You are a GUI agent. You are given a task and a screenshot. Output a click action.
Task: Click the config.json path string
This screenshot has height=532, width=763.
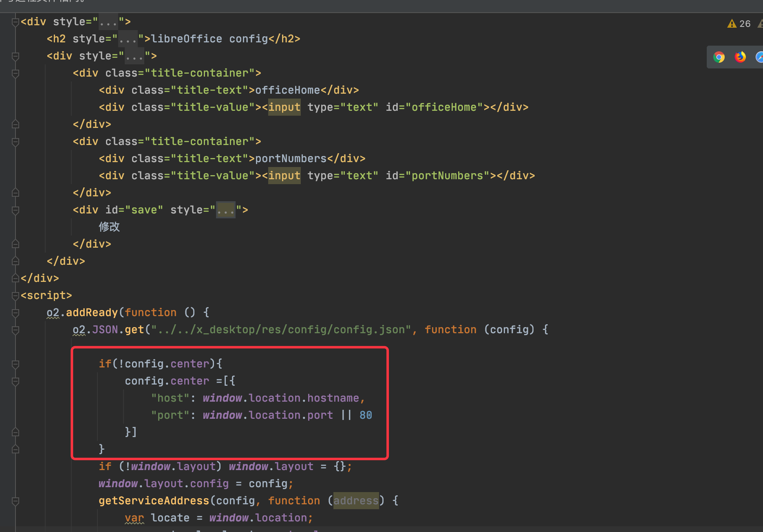pyautogui.click(x=281, y=330)
